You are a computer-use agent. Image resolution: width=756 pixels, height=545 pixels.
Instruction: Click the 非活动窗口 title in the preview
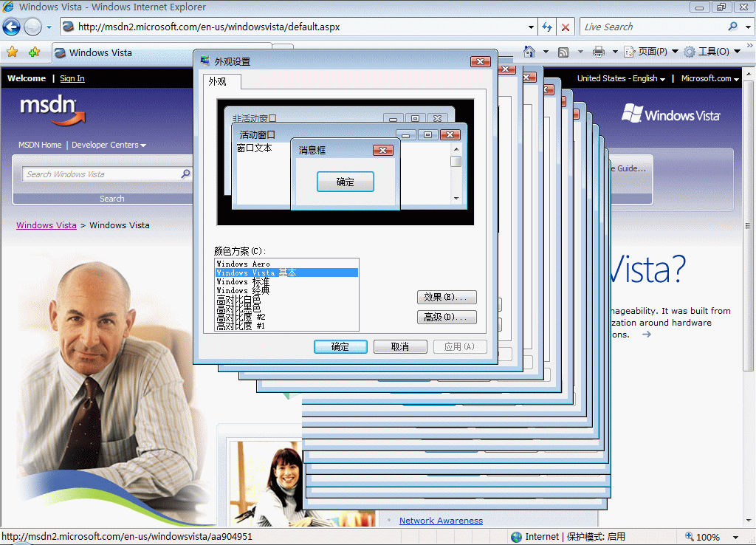coord(255,117)
